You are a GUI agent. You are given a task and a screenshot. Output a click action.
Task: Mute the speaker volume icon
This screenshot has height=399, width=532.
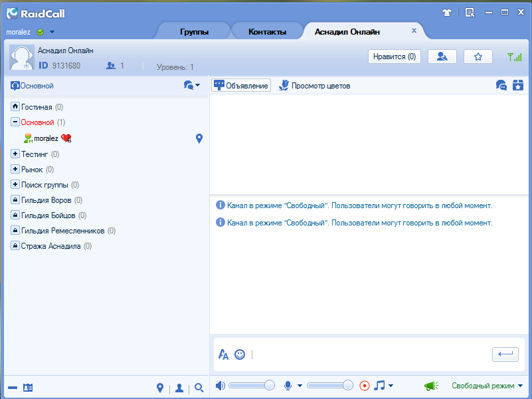pos(221,386)
